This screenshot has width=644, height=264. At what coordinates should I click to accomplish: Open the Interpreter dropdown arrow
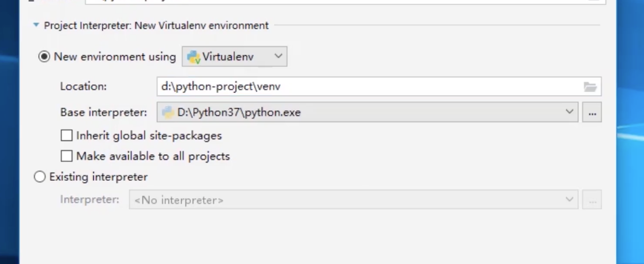click(x=569, y=200)
